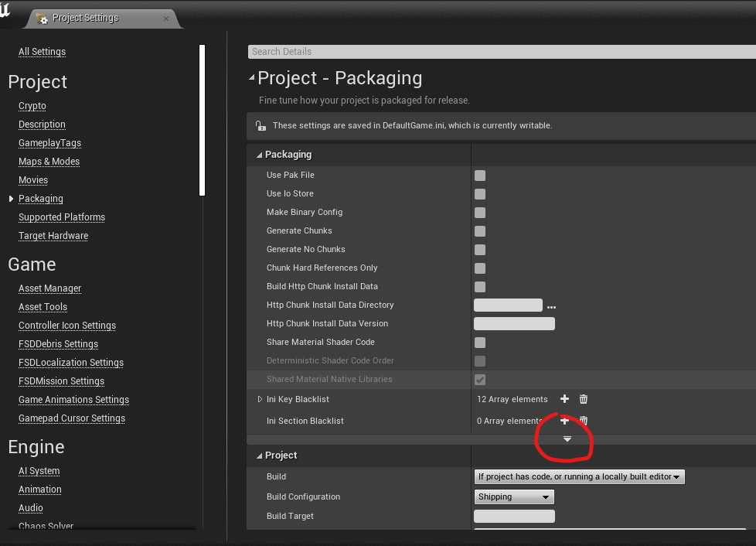Enable Build Http Chunk Install Data
This screenshot has height=546, width=756.
point(480,287)
